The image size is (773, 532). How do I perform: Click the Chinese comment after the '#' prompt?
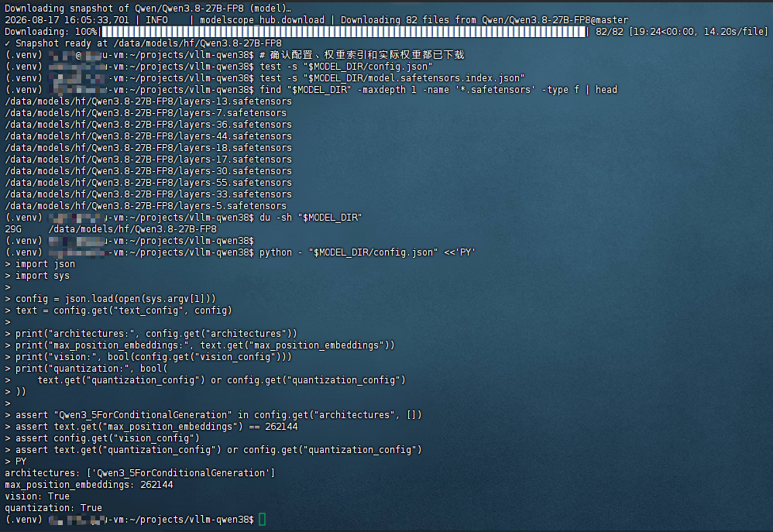pos(362,55)
